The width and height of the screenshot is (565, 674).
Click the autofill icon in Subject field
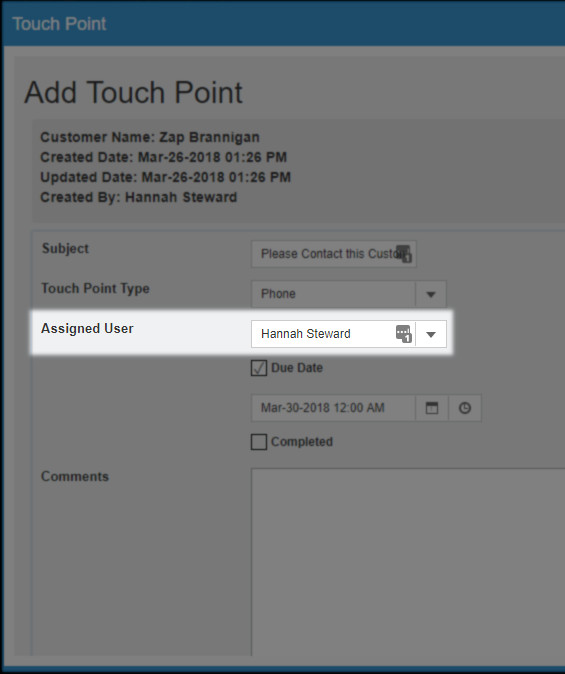404,254
